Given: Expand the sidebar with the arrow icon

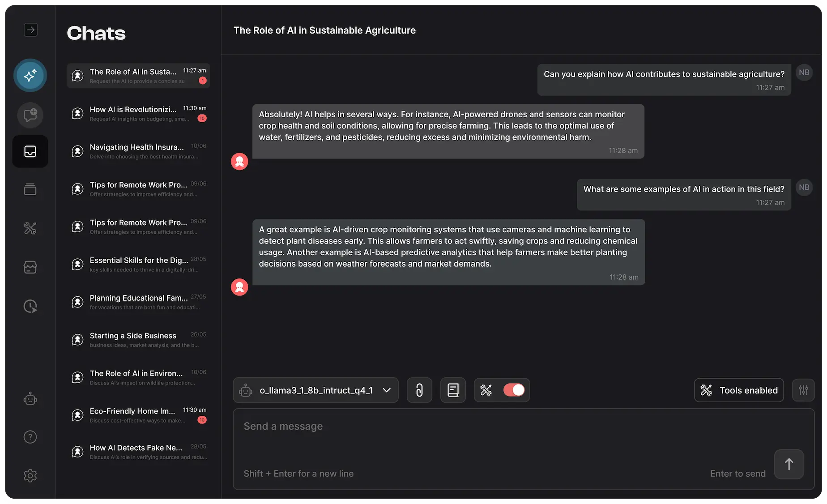Looking at the screenshot, I should pos(30,30).
